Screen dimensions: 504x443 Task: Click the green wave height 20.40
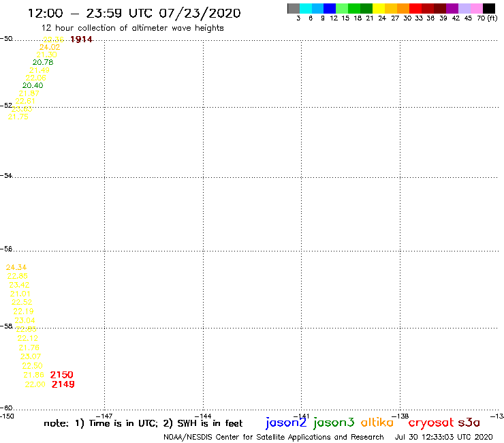33,86
